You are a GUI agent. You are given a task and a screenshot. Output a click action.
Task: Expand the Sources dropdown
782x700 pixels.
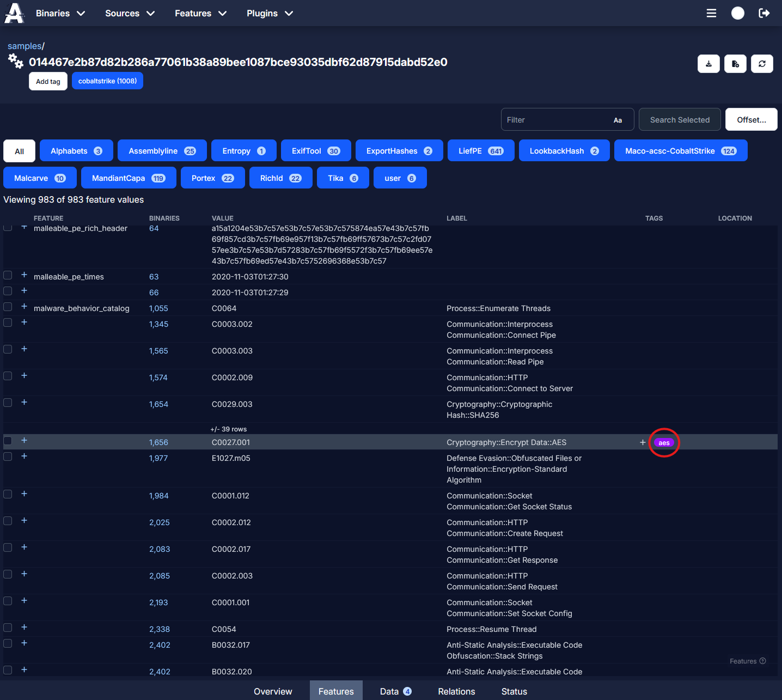pos(130,13)
